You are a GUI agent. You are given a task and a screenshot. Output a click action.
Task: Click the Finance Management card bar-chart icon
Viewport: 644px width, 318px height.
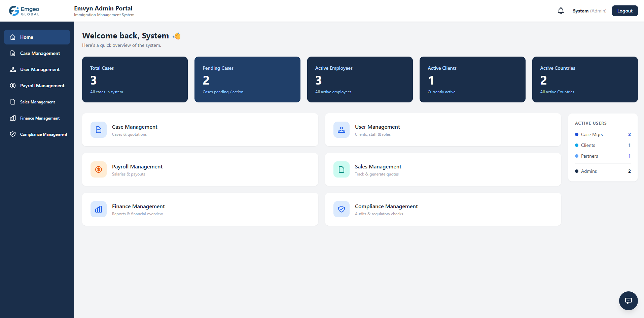click(x=99, y=209)
